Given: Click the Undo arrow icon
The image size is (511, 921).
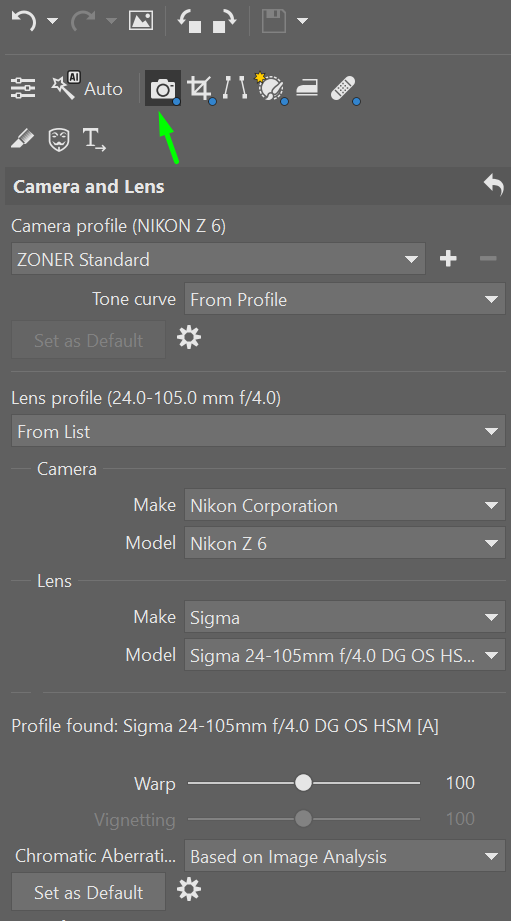Looking at the screenshot, I should click(x=24, y=21).
